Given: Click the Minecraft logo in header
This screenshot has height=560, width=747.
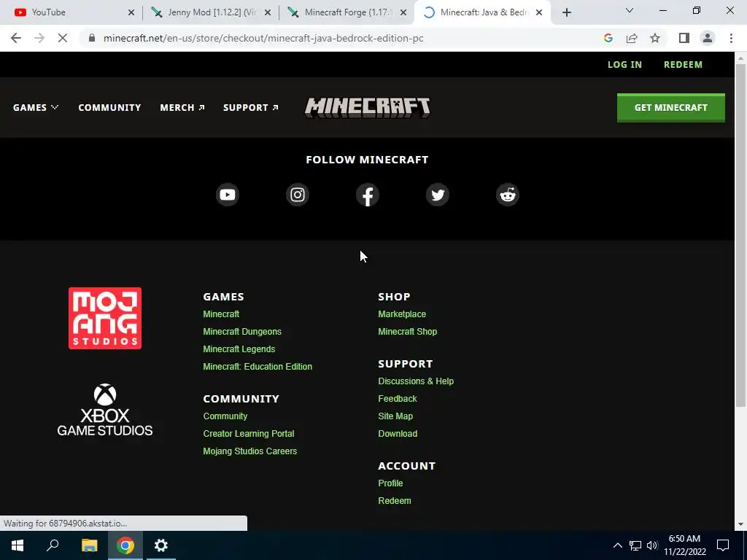Looking at the screenshot, I should [x=368, y=108].
